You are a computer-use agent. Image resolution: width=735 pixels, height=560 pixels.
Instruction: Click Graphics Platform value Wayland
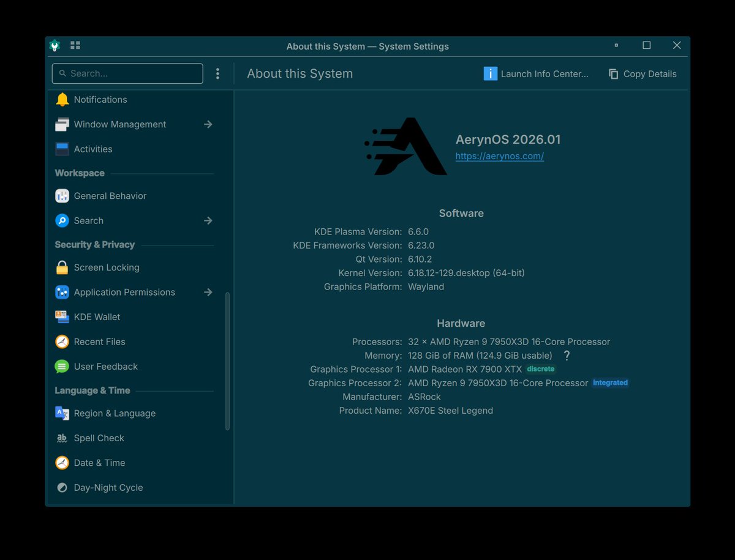[426, 287]
